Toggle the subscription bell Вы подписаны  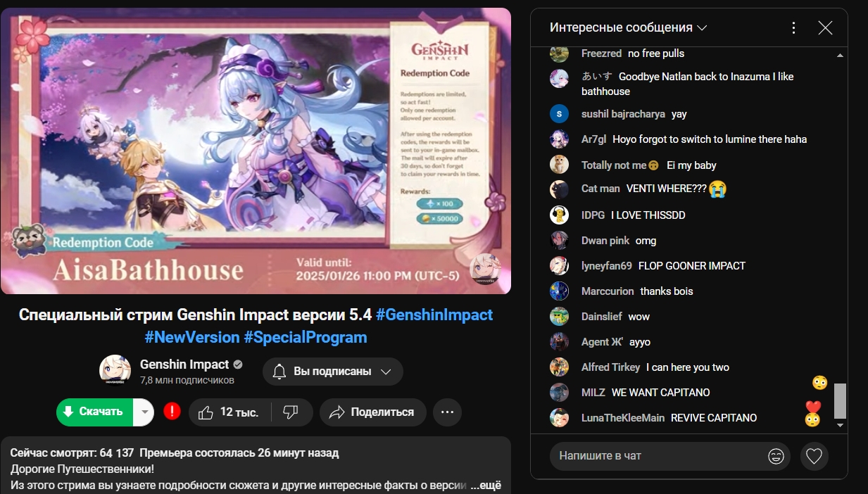(x=333, y=372)
